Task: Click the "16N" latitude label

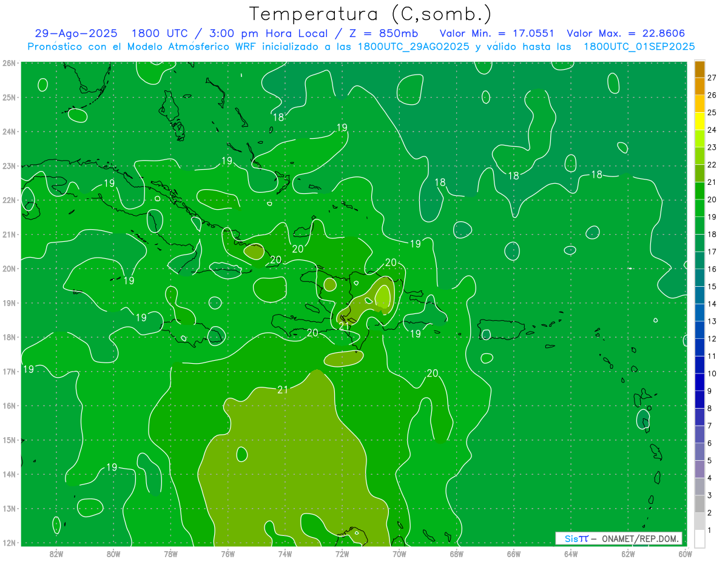Action: coord(9,406)
